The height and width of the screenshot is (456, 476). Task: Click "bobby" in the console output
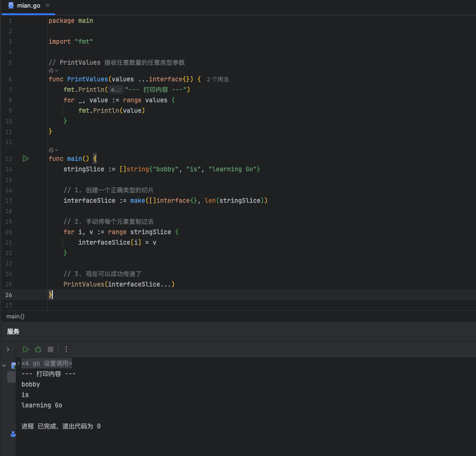tap(30, 385)
